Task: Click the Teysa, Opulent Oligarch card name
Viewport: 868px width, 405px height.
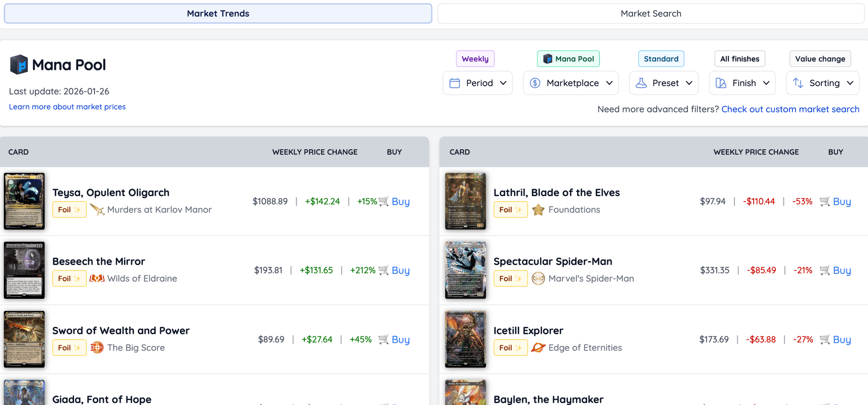Action: click(x=111, y=193)
